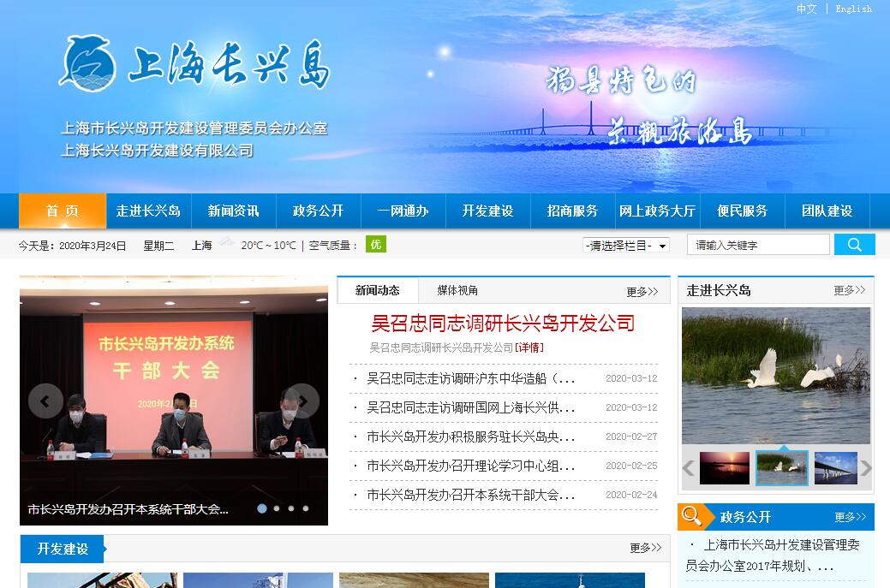Click right arrow of photo thumbnail strip
The width and height of the screenshot is (890, 588).
865,468
